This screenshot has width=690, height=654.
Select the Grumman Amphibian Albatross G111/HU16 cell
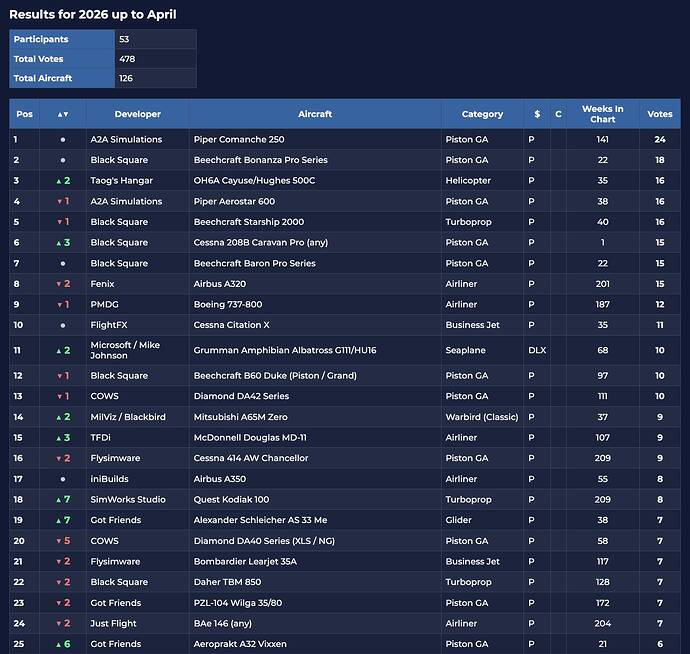(315, 350)
